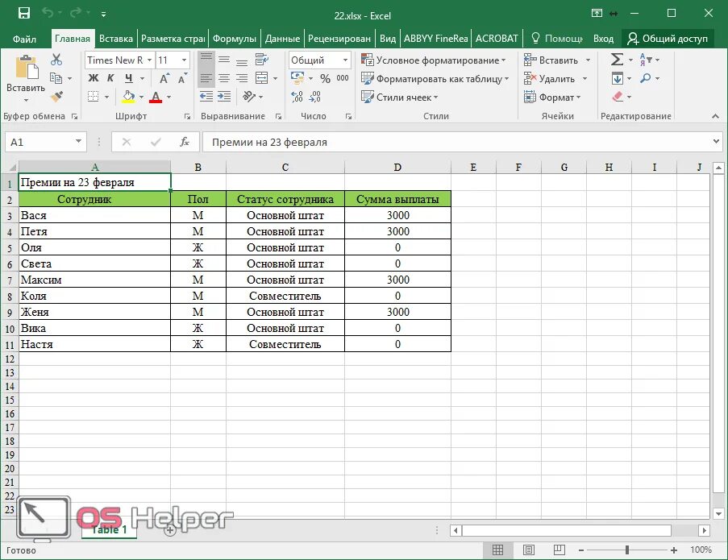Add a new sheet with the plus icon
The width and height of the screenshot is (728, 560).
[x=170, y=530]
